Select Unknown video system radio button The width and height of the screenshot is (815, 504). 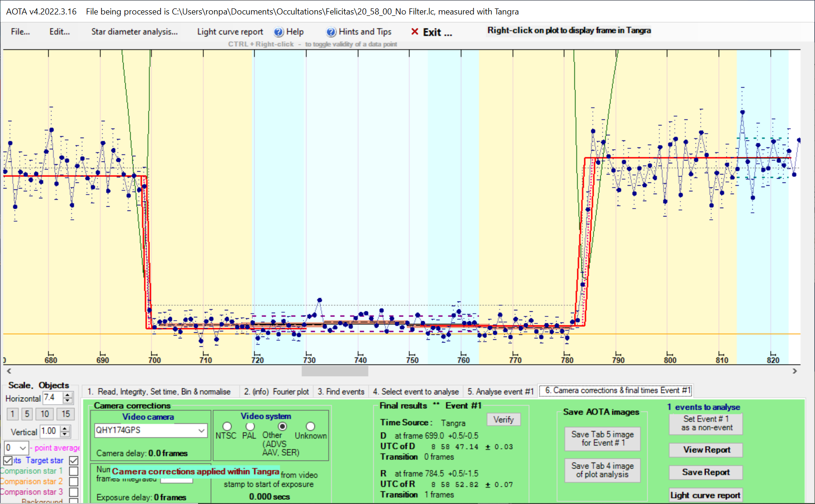(x=310, y=427)
